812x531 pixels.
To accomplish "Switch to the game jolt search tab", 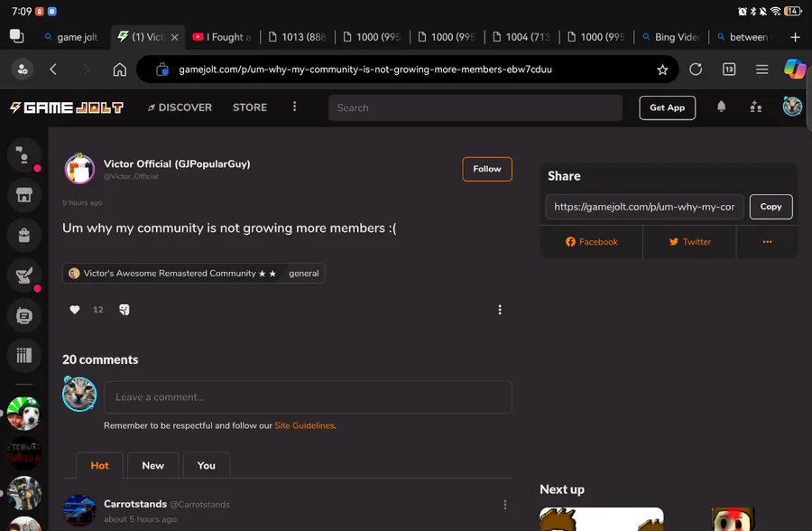I will (x=71, y=37).
